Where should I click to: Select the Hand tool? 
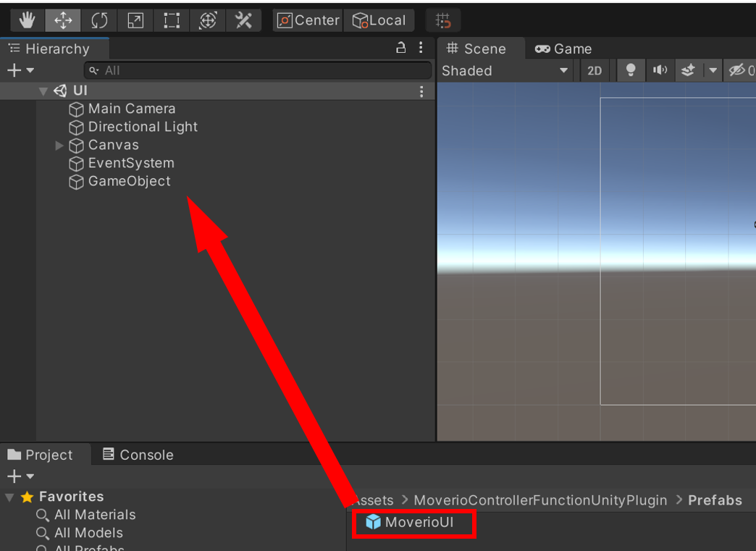click(27, 20)
